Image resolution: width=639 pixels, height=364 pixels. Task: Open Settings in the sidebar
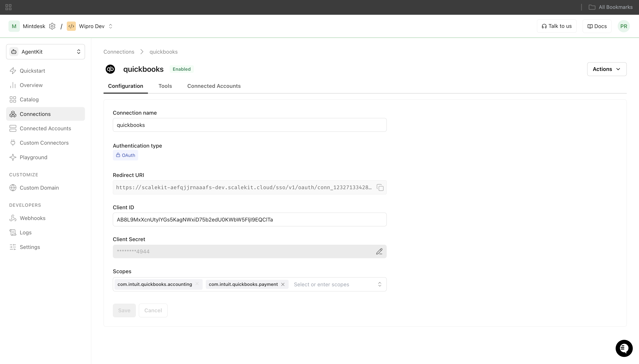coord(45,247)
